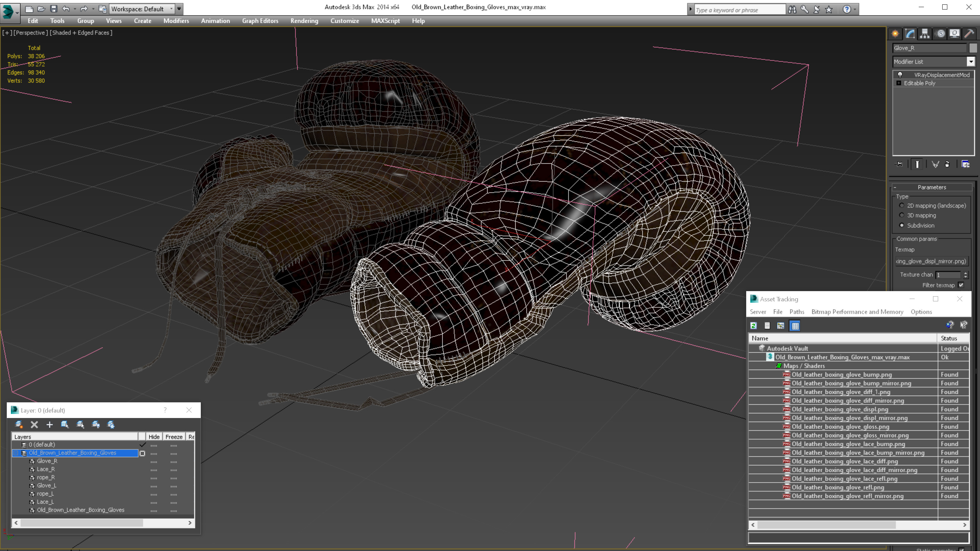Screen dimensions: 980x551
Task: Click the binoculars search icon
Action: (792, 10)
